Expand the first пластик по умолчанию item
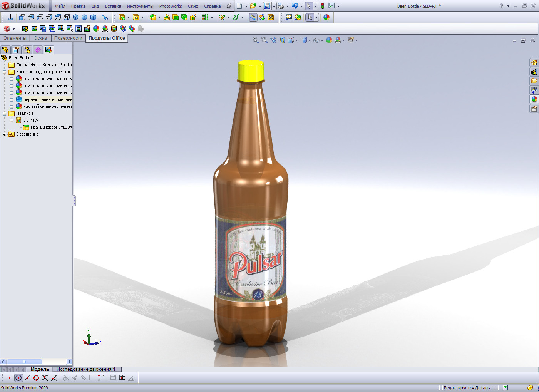This screenshot has width=539, height=392. (x=12, y=79)
